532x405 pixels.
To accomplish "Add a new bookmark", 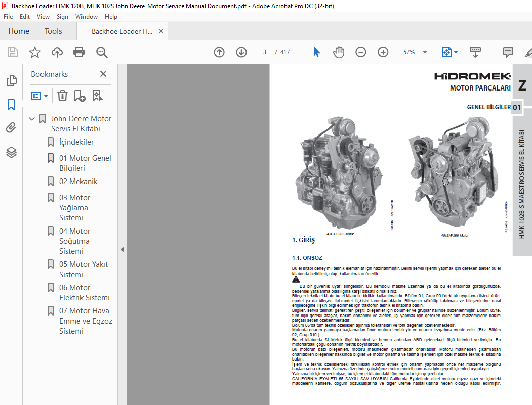I will coord(80,96).
